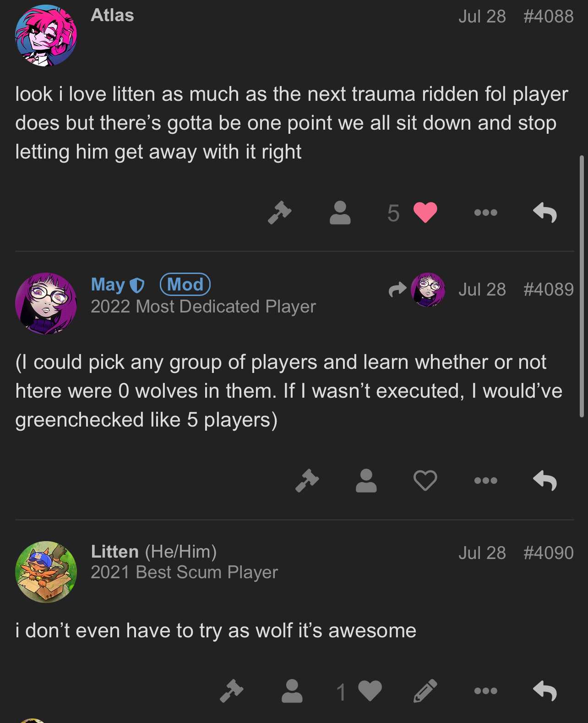Screen dimensions: 588x723
Task: Like May's post with the heart outline
Action: pyautogui.click(x=425, y=481)
